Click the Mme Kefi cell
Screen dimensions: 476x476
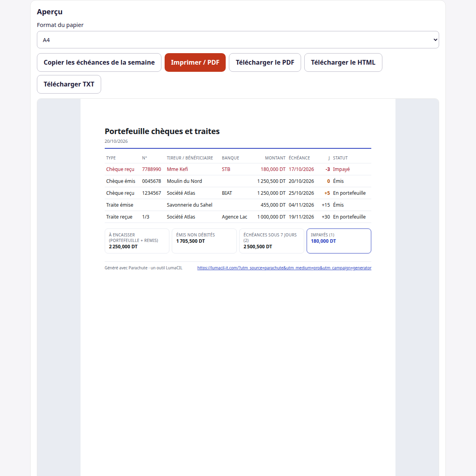(177, 169)
